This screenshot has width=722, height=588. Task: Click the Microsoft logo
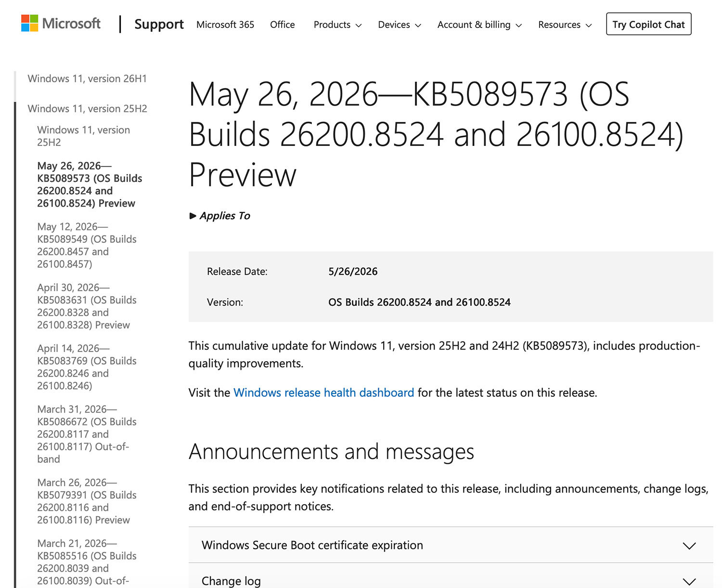[61, 23]
